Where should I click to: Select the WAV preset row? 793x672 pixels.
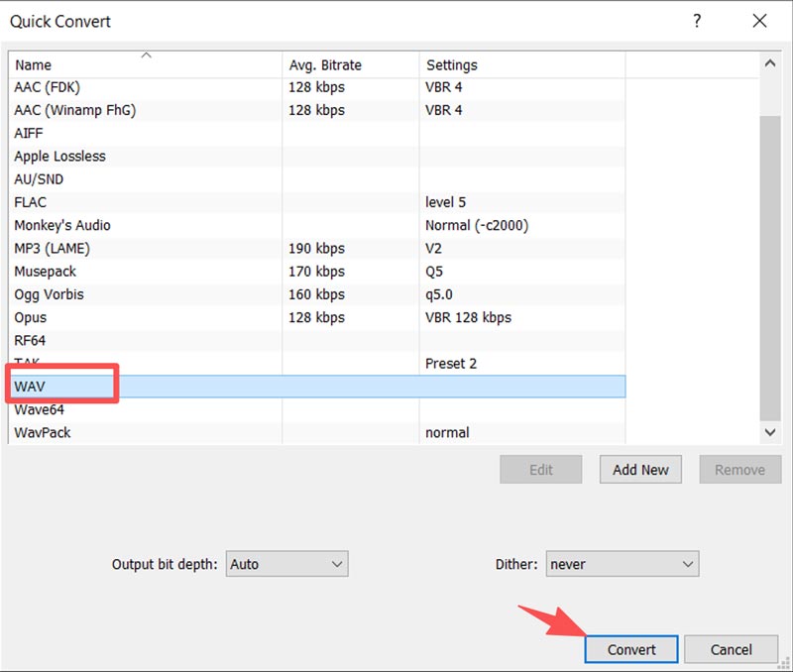tap(316, 387)
